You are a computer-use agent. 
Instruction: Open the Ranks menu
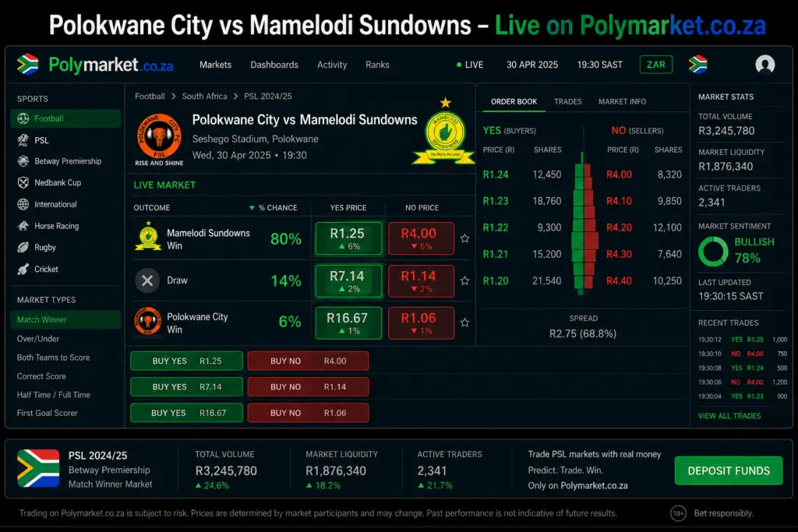[377, 65]
